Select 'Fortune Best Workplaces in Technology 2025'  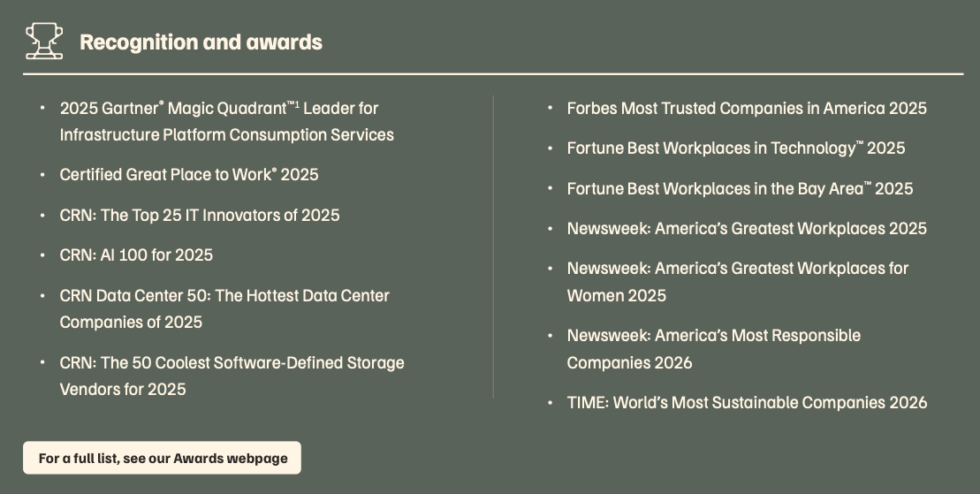pos(735,148)
